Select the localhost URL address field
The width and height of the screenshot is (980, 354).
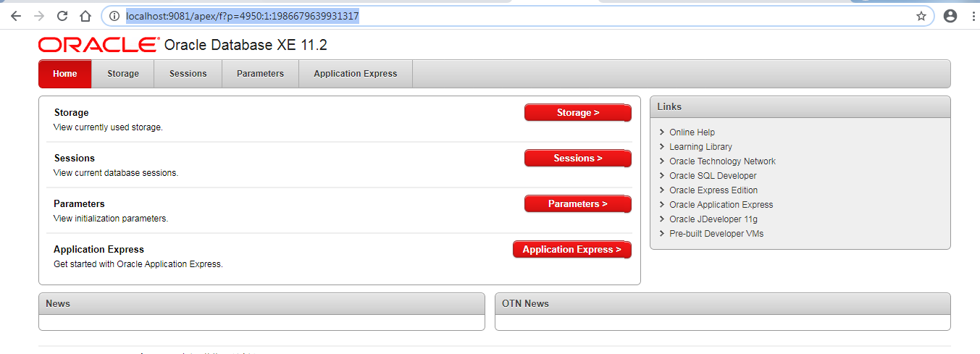[x=518, y=16]
